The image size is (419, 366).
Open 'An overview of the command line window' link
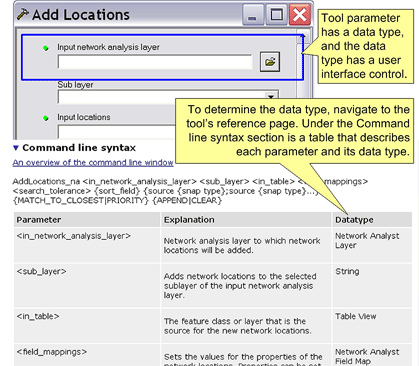click(x=93, y=163)
